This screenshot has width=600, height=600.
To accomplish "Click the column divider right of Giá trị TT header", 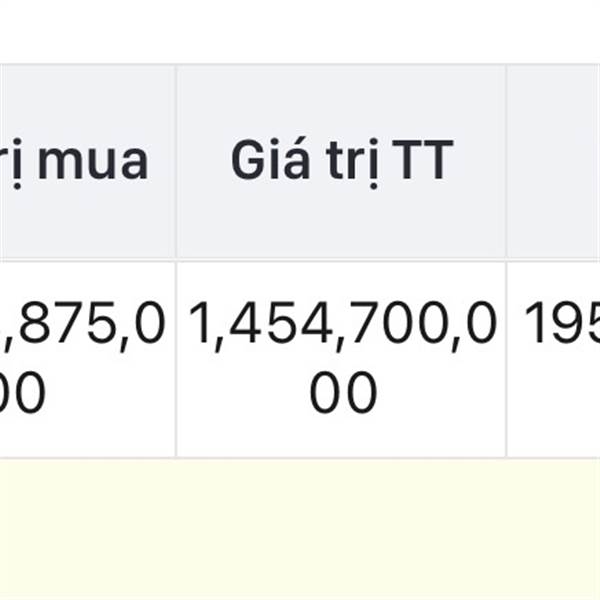I will [x=507, y=161].
